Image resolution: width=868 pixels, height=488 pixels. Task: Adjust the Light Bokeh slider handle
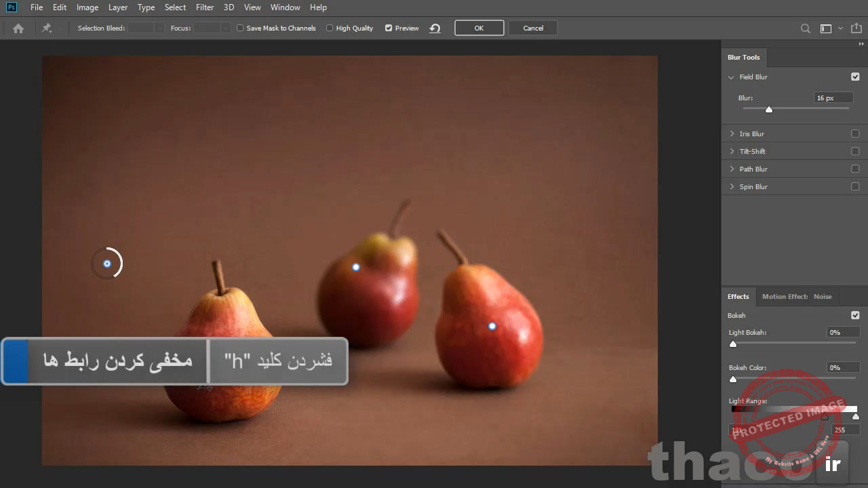733,344
